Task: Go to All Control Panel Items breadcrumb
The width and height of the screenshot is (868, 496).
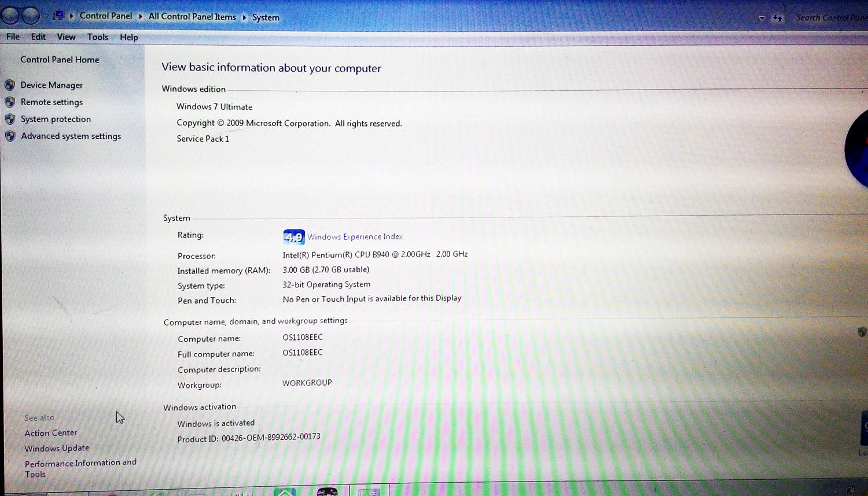Action: (x=192, y=17)
